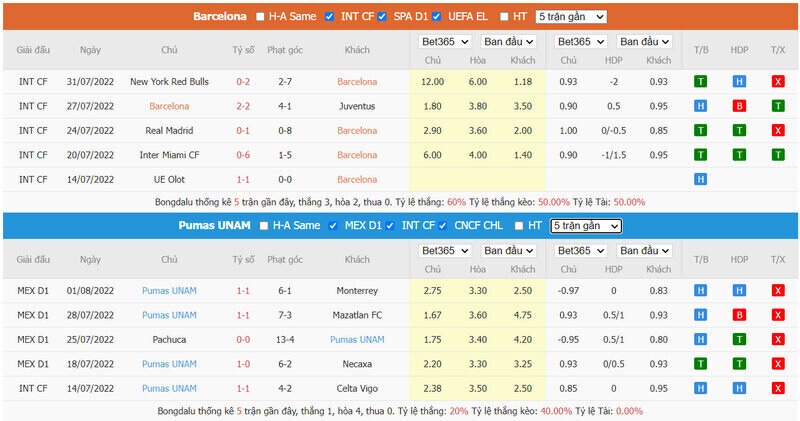Click Pumas UNAM link in Monterrey row
The height and width of the screenshot is (421, 800).
169,291
